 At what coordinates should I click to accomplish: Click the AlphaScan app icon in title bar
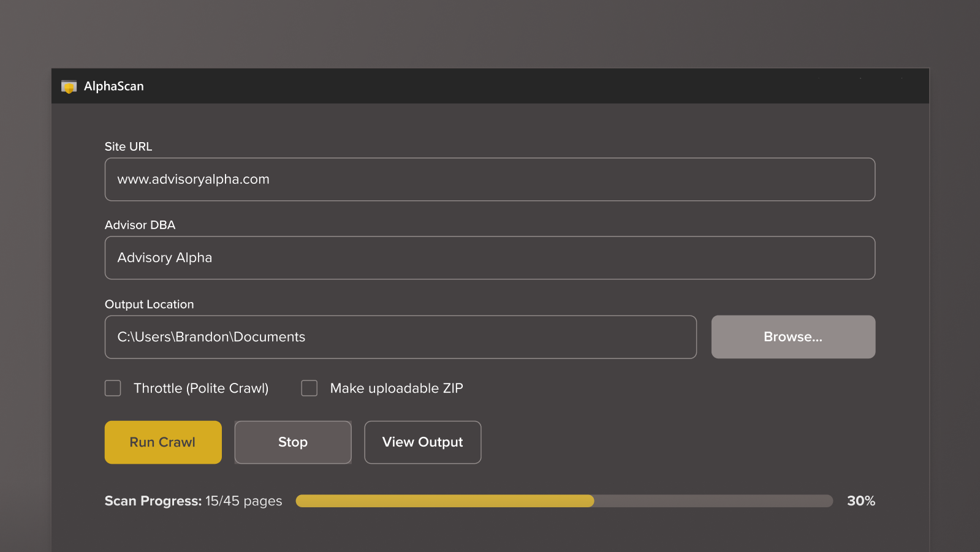point(69,87)
